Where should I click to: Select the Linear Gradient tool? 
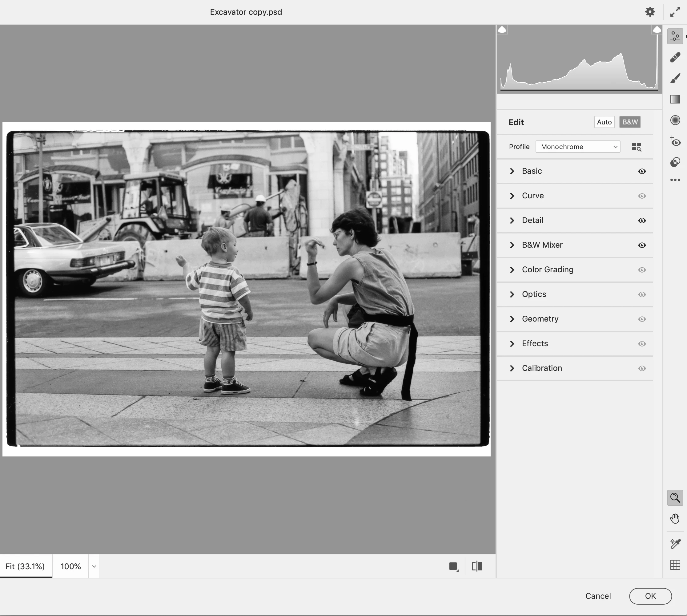coord(675,99)
